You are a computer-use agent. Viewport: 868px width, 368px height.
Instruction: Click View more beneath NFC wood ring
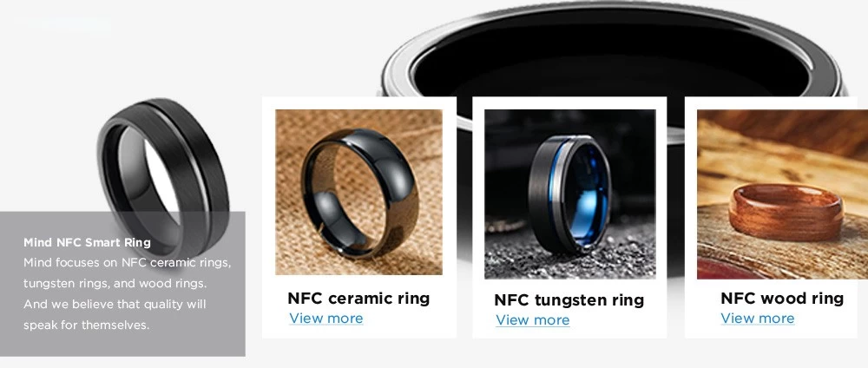tap(757, 319)
